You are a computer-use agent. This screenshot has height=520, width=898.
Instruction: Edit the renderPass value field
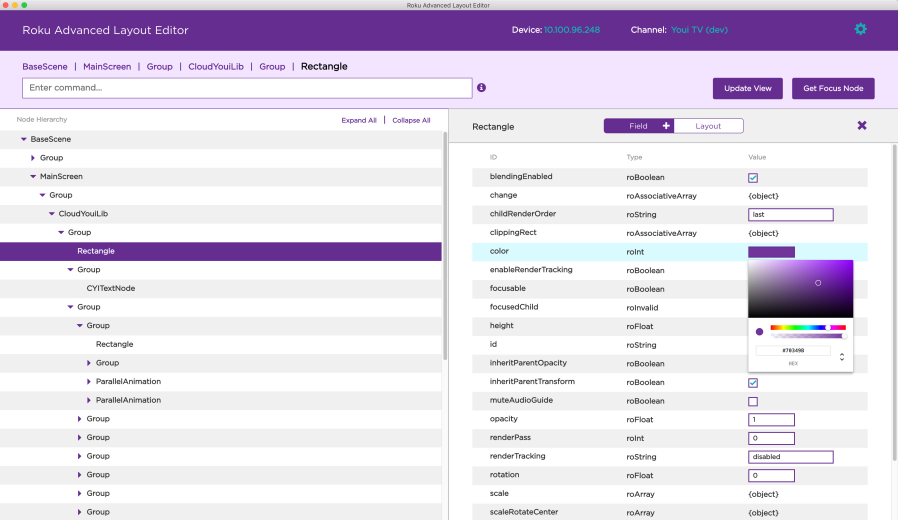771,438
